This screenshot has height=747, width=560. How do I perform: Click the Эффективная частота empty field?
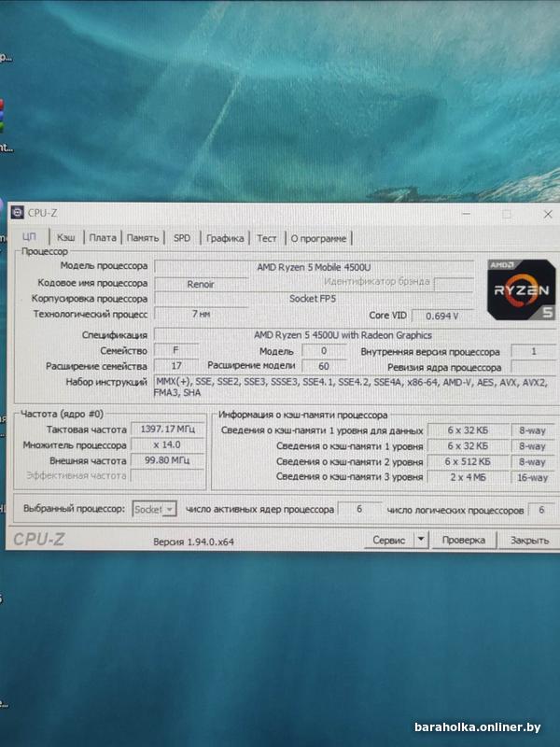(168, 475)
